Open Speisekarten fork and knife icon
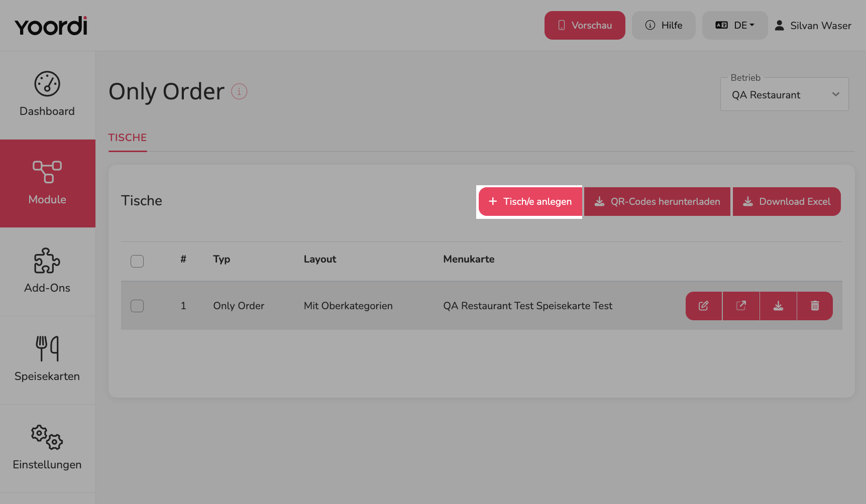The height and width of the screenshot is (504, 866). 47,348
